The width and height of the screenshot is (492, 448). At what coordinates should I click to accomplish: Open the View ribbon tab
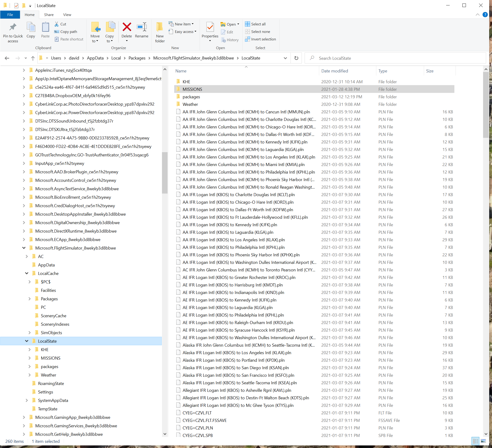click(x=67, y=15)
